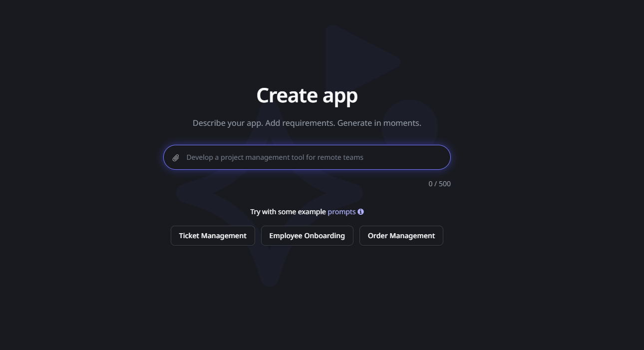Click the paperclip attachment icon
Viewport: 644px width, 350px height.
coord(176,158)
